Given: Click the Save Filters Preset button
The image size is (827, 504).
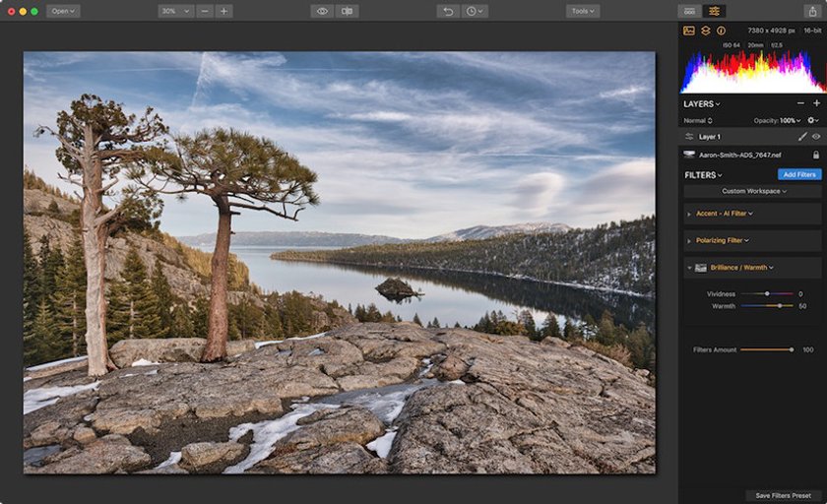Looking at the screenshot, I should pos(784,495).
